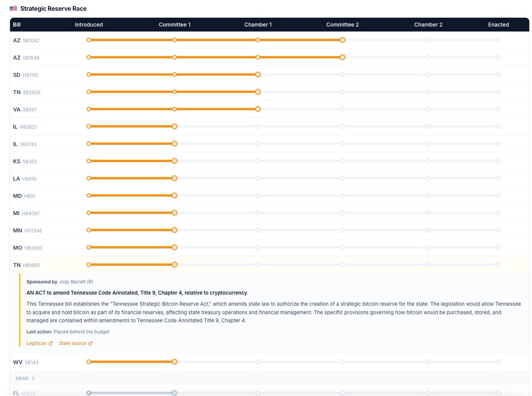Click KS SB352 Committee 1 progress marker
Image resolution: width=532 pixels, height=396 pixels.
(x=175, y=161)
